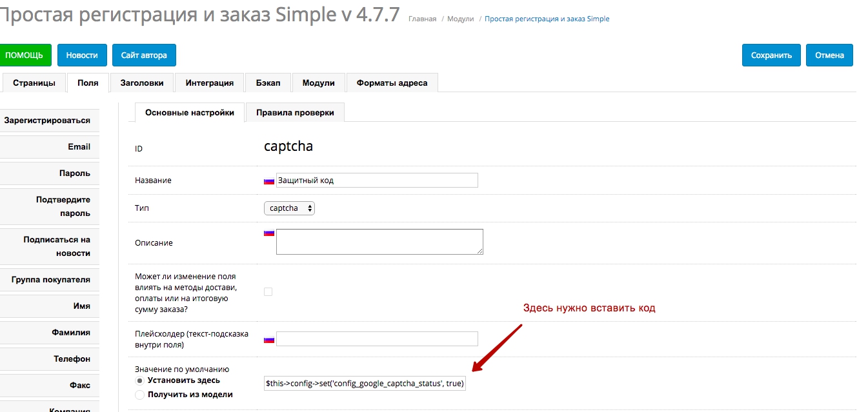Follow the Модули breadcrumb link
Screen dimensions: 868x412
click(460, 19)
